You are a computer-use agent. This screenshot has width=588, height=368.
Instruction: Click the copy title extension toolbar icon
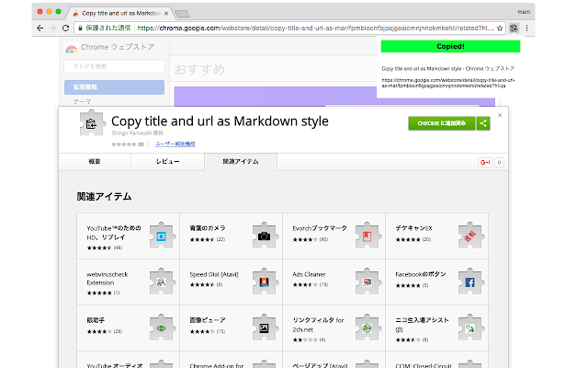[x=514, y=29]
